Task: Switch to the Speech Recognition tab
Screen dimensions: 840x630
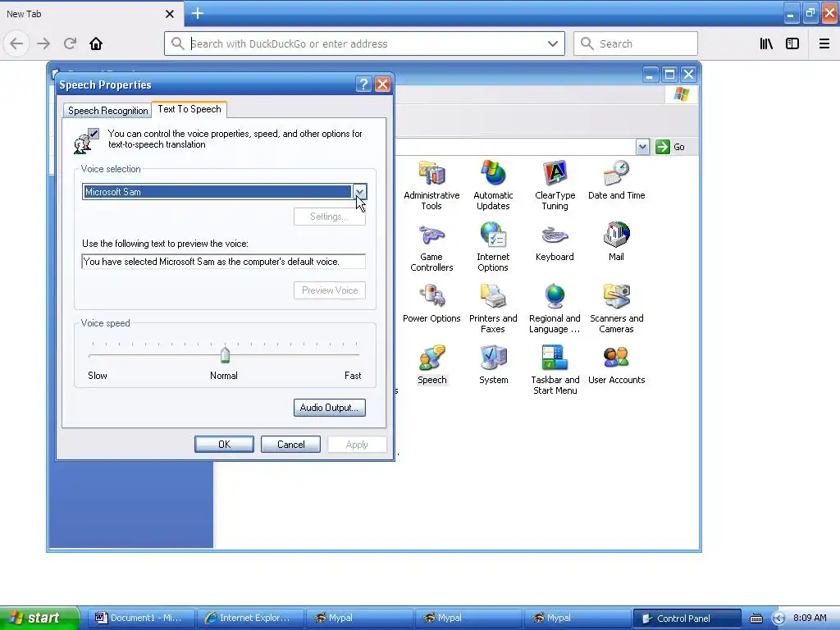Action: point(107,111)
